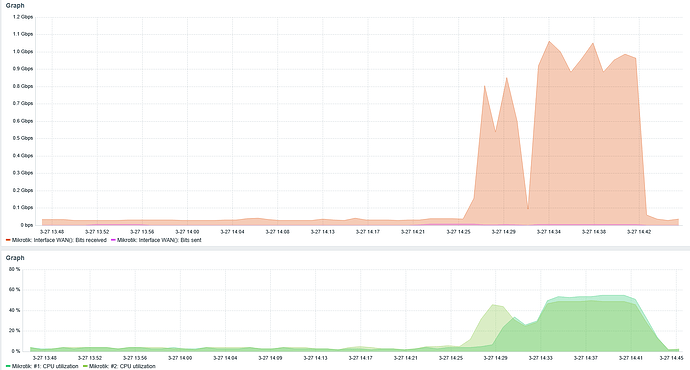
Task: Click the 3-27 14:34 time label
Action: [549, 232]
